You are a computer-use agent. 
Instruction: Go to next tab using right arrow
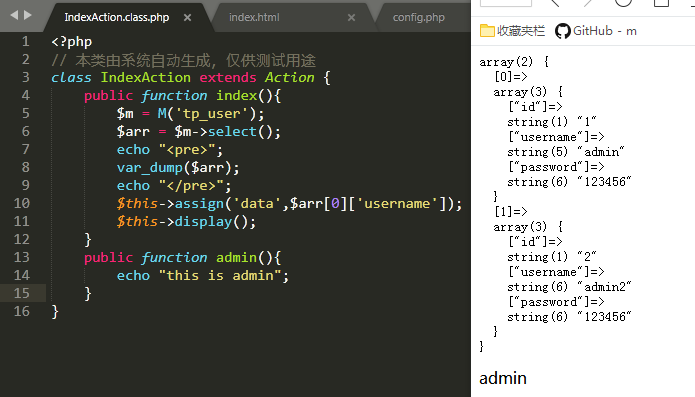tap(28, 15)
